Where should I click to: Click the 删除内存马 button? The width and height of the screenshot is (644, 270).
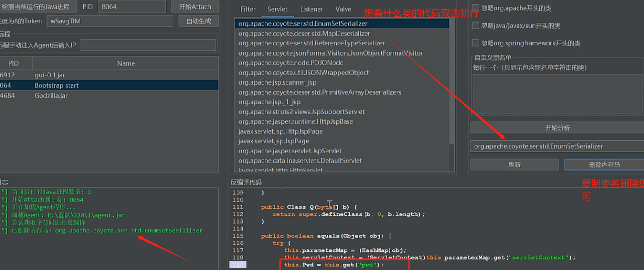coord(604,165)
